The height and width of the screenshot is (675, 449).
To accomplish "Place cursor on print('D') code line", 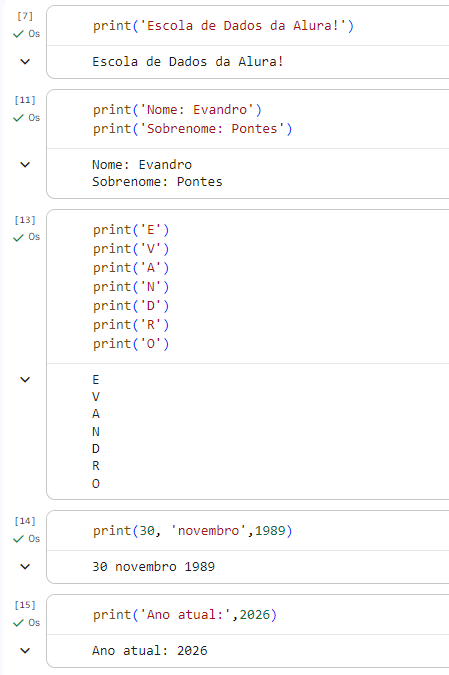I will (131, 306).
